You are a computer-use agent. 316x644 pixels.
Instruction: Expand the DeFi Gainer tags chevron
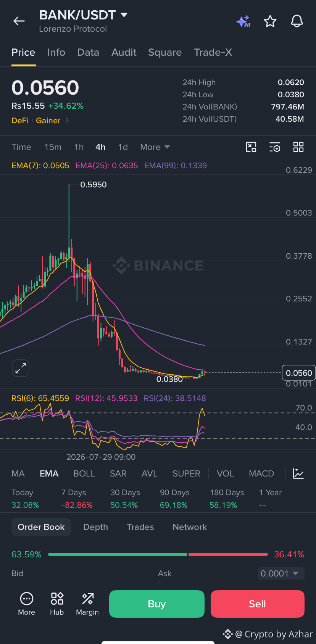(x=67, y=120)
